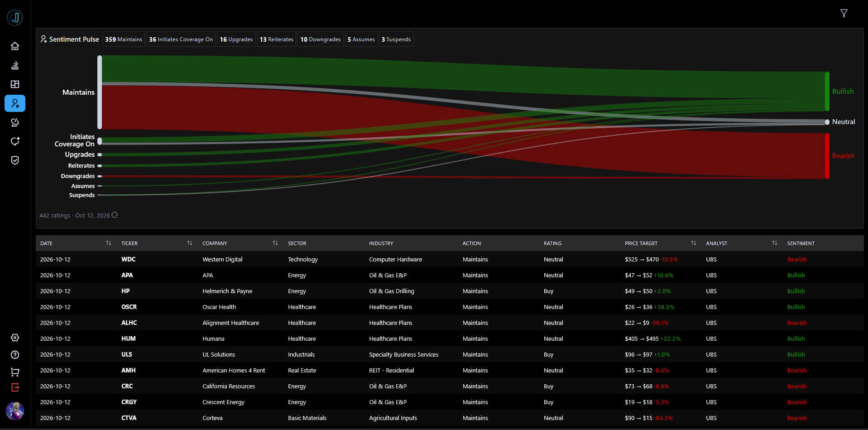868x430 pixels.
Task: Click the WDC ticker cell
Action: coord(129,259)
